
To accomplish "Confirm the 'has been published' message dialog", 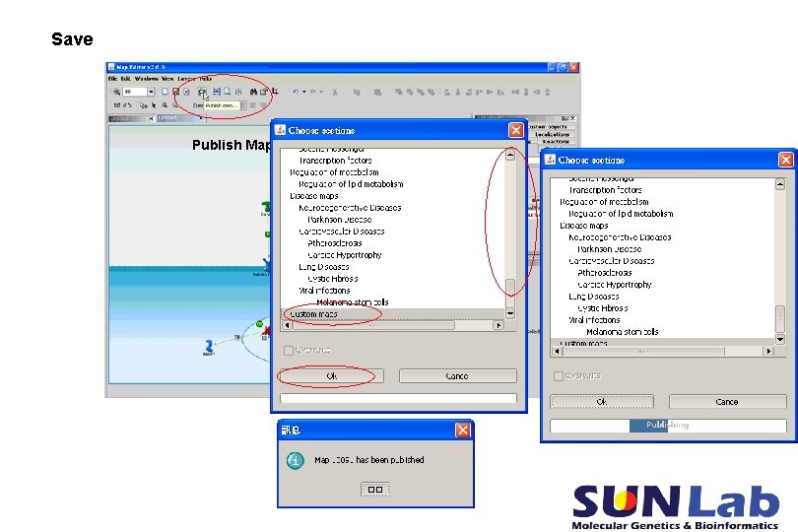I will tap(375, 490).
